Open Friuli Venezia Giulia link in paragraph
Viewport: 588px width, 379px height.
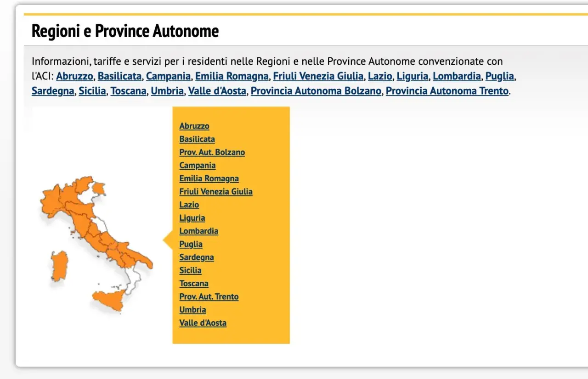318,76
